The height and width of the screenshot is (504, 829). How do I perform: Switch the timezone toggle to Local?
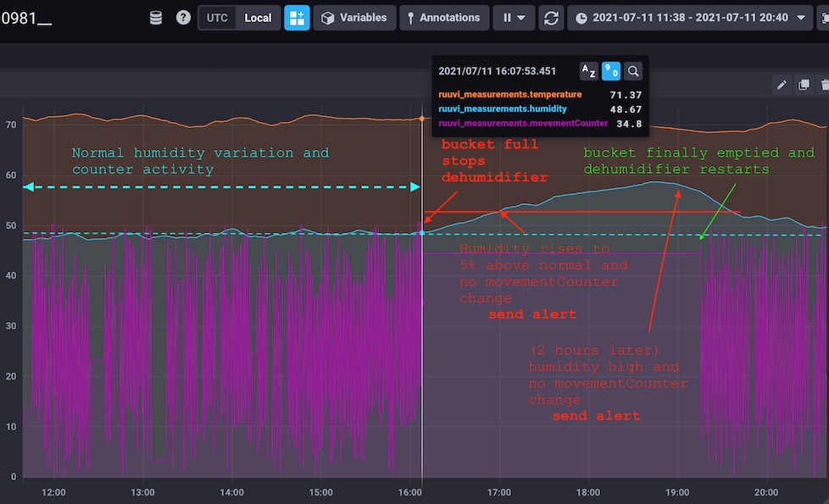(258, 18)
